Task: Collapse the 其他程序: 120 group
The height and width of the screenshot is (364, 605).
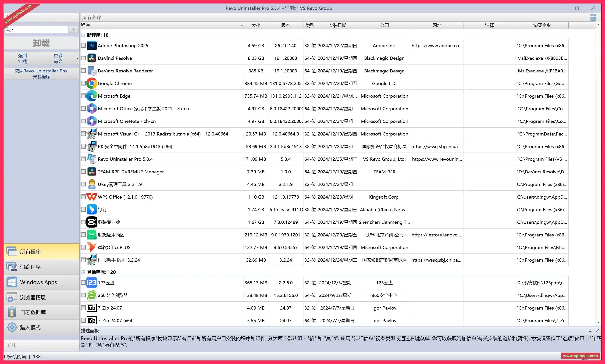Action: [x=83, y=272]
